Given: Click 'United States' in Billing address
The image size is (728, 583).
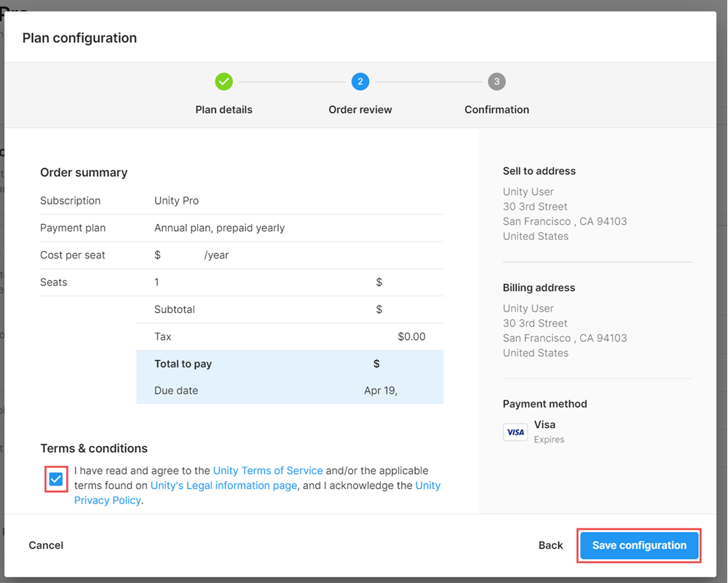Looking at the screenshot, I should coord(536,353).
